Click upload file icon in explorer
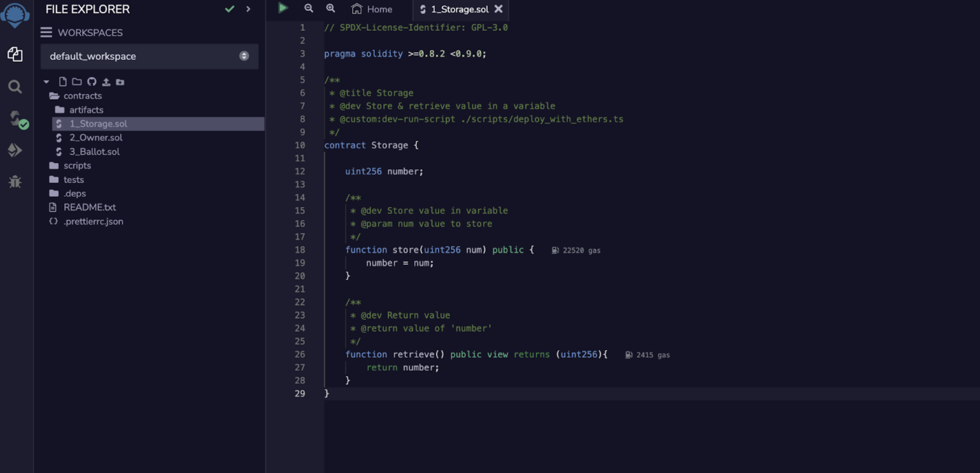The image size is (980, 473). point(106,82)
